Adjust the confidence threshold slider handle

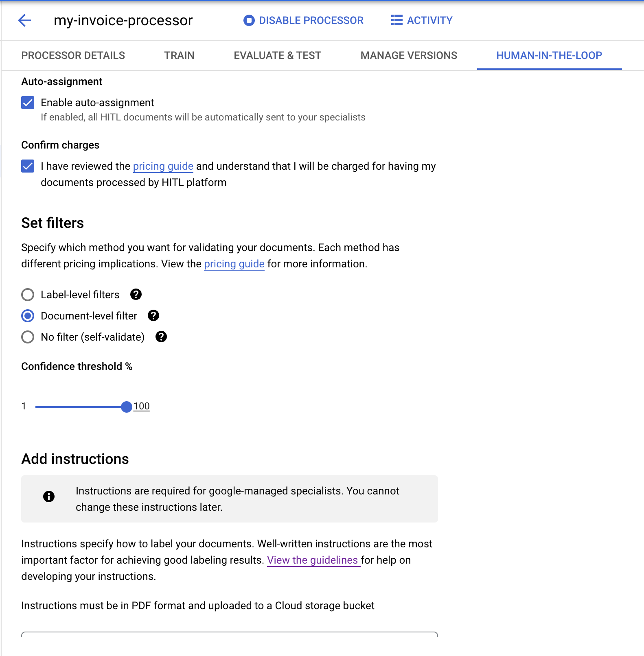pos(127,406)
